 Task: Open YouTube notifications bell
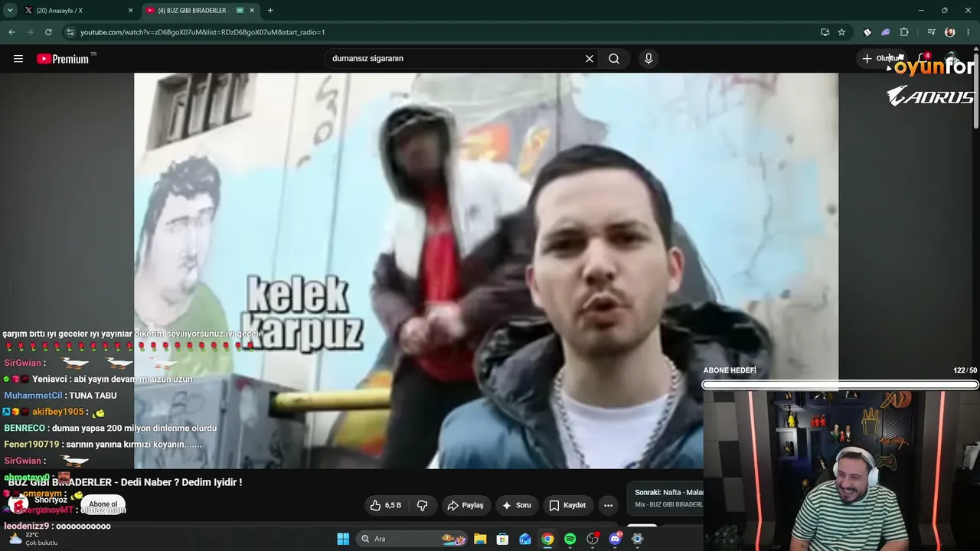pyautogui.click(x=923, y=59)
